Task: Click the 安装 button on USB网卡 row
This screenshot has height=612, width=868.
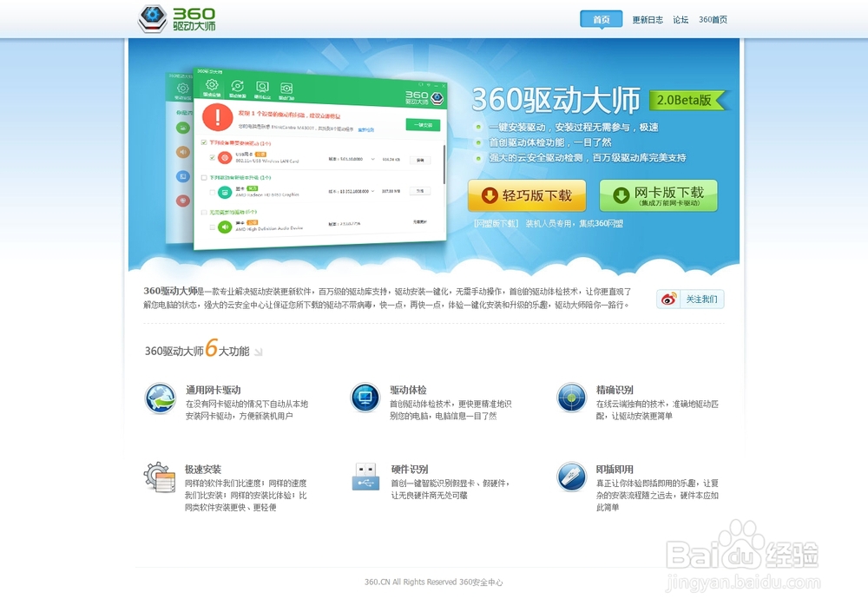Action: [x=420, y=160]
